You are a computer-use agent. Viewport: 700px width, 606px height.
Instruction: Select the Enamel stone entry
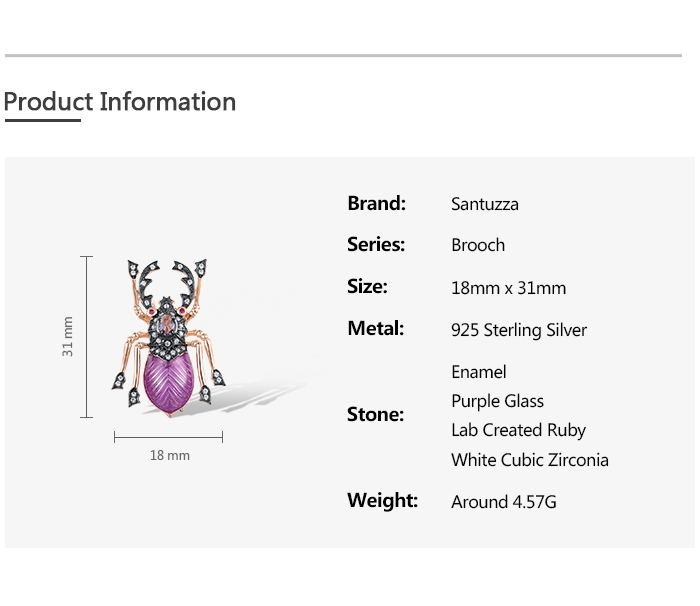(479, 372)
